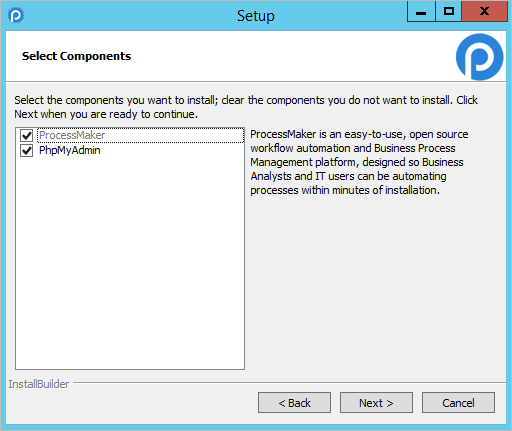Click the ProcessMaker icon in title bar

pos(16,15)
